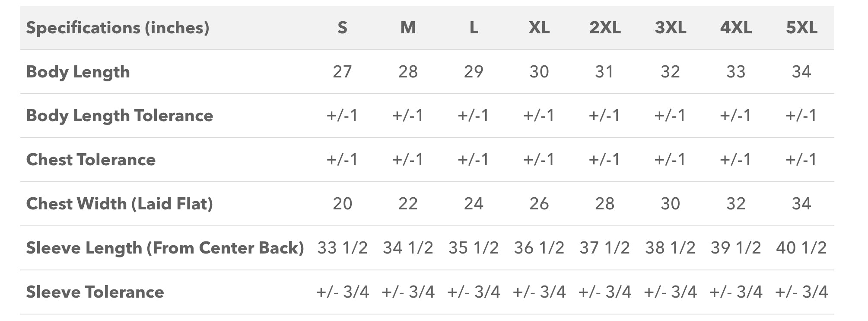Click Sleeve Length 35 1/2 for size L

coord(474,248)
